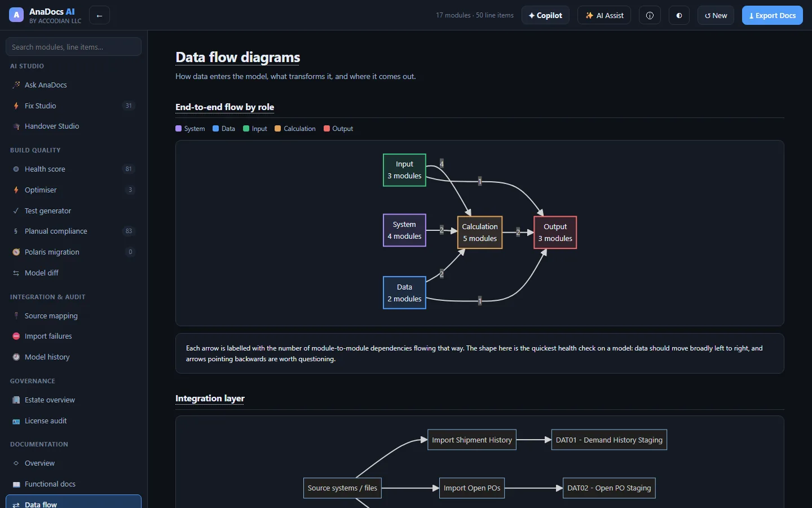Viewport: 812px width, 508px height.
Task: Click Import Shipment History node
Action: point(472,440)
